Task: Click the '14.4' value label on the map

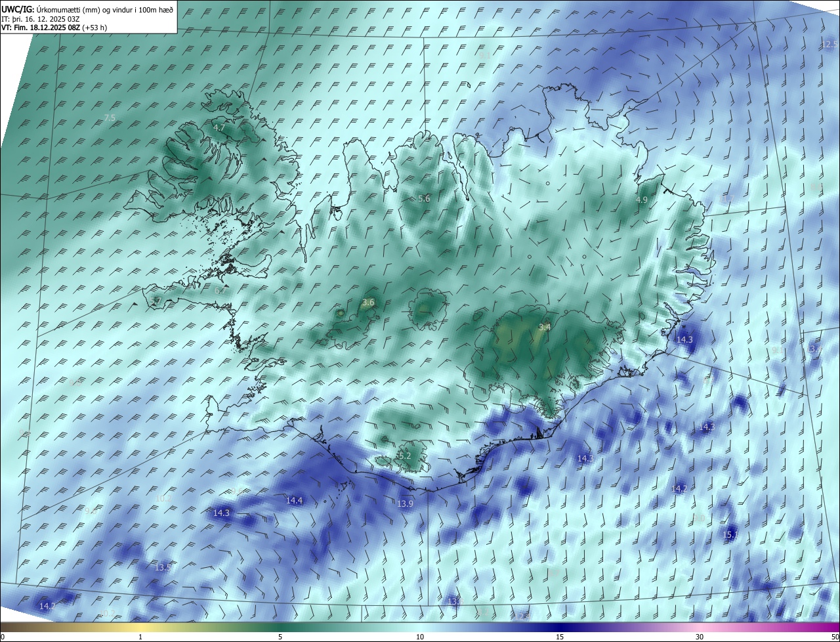Action: click(294, 501)
